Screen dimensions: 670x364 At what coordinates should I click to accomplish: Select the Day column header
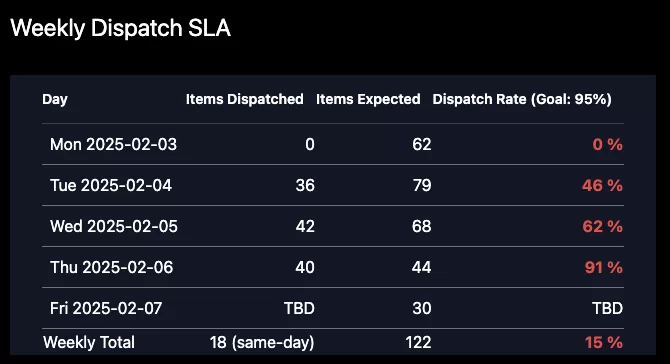[x=55, y=99]
